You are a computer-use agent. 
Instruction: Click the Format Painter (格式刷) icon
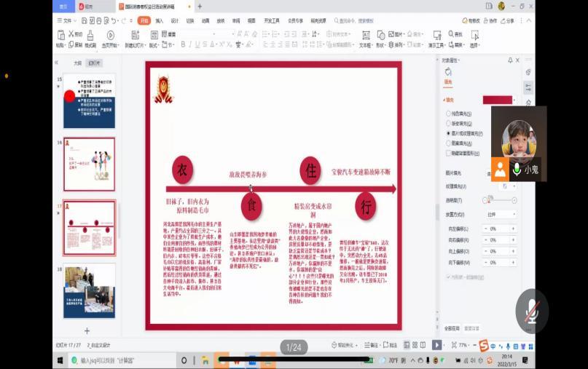[x=90, y=35]
